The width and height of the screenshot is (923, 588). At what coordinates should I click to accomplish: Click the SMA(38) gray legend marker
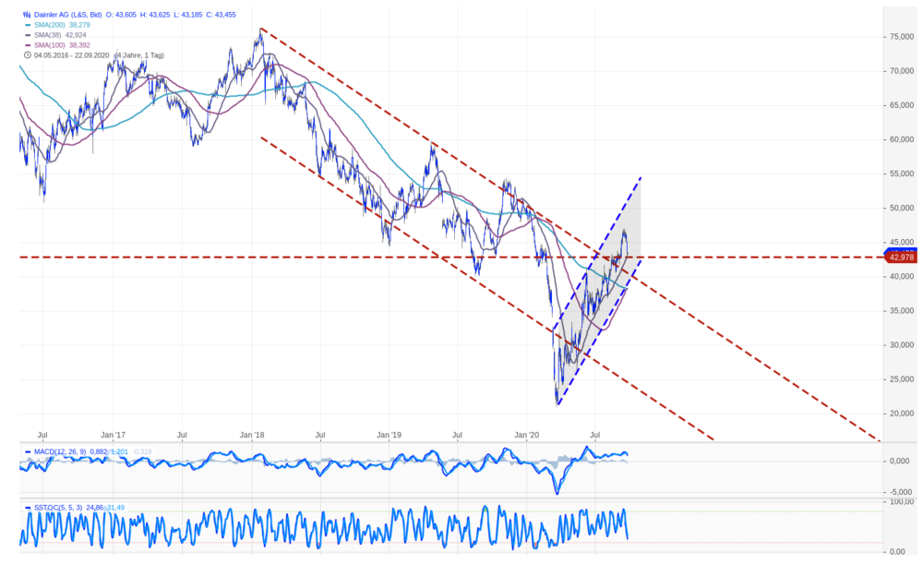[28, 35]
